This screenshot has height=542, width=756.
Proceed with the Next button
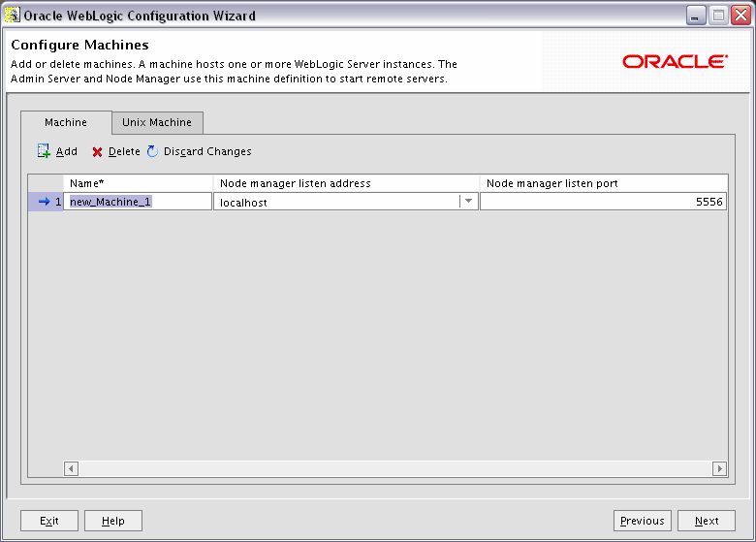(x=707, y=521)
